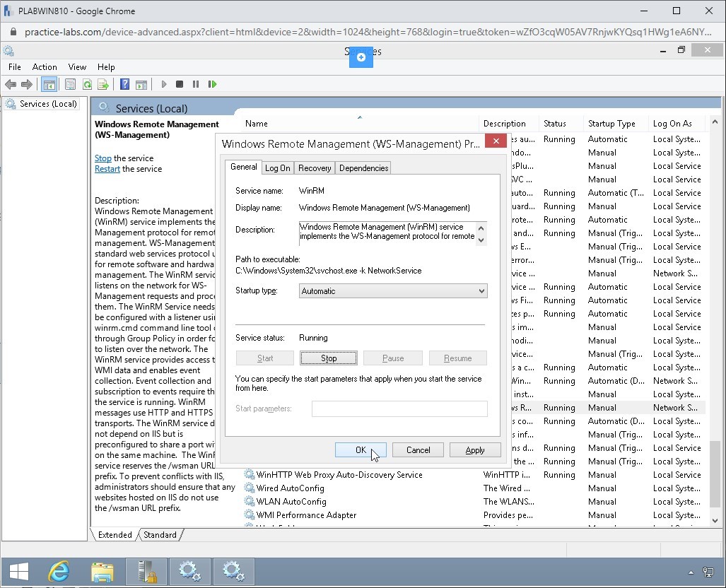Sort by the Startup Type column header
The height and width of the screenshot is (588, 726).
click(x=615, y=124)
